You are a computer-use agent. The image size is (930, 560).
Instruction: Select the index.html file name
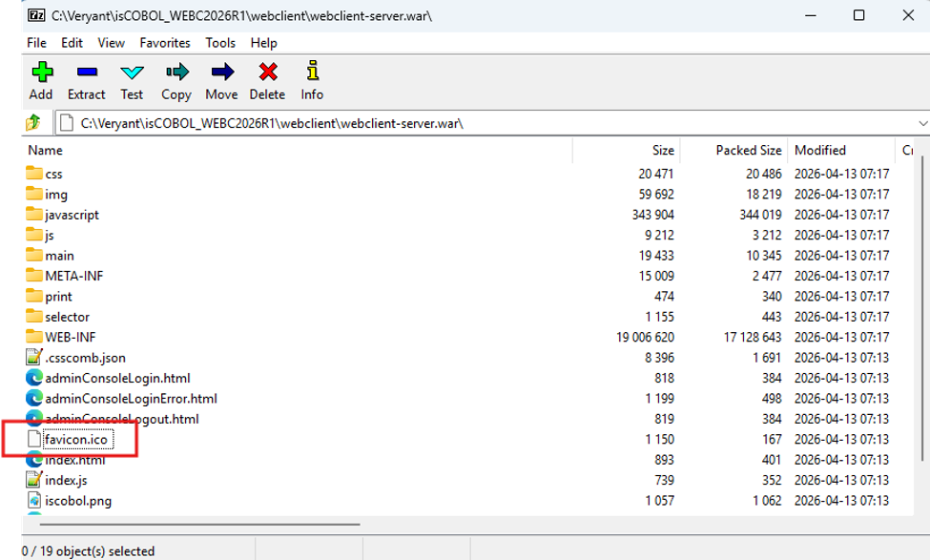click(x=74, y=460)
